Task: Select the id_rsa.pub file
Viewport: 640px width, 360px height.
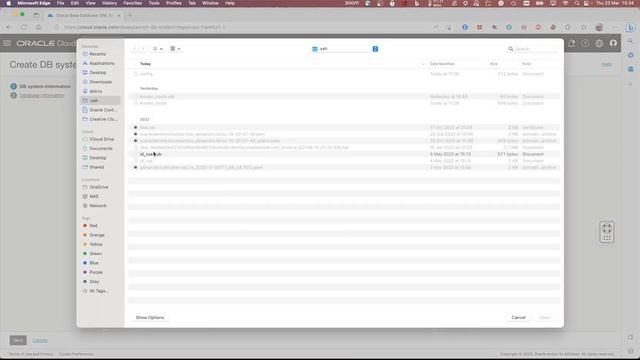Action: pyautogui.click(x=344, y=154)
